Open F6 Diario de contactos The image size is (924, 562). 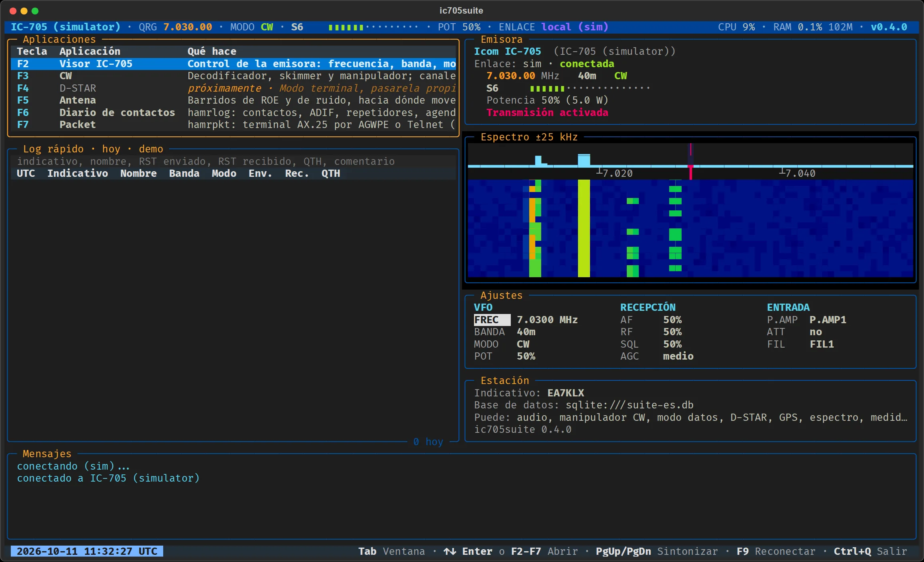click(234, 112)
